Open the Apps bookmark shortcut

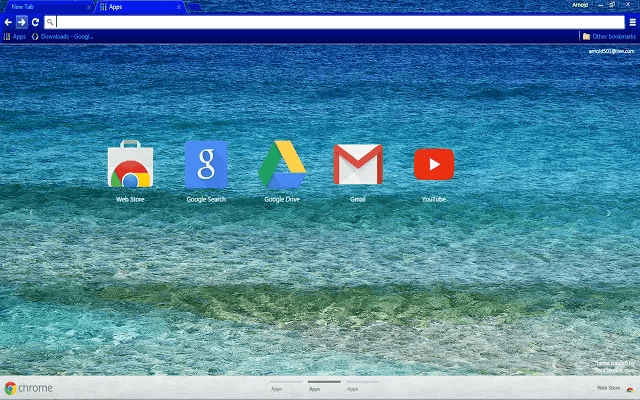click(15, 36)
